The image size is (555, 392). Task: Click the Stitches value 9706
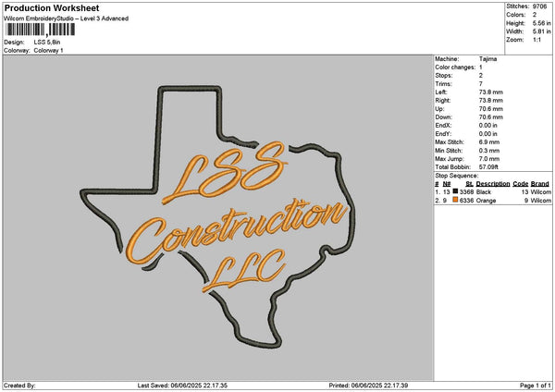coord(540,6)
